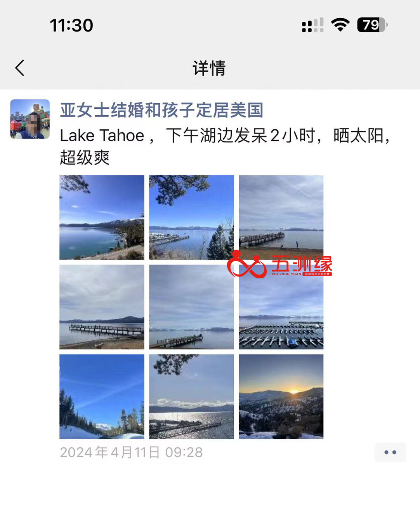Tap the 详情 page title
The height and width of the screenshot is (528, 420).
[209, 68]
